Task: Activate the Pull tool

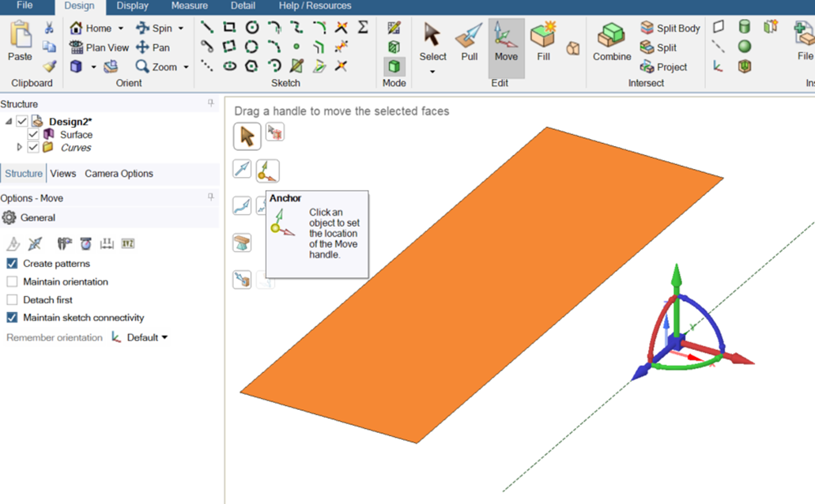Action: coord(469,42)
